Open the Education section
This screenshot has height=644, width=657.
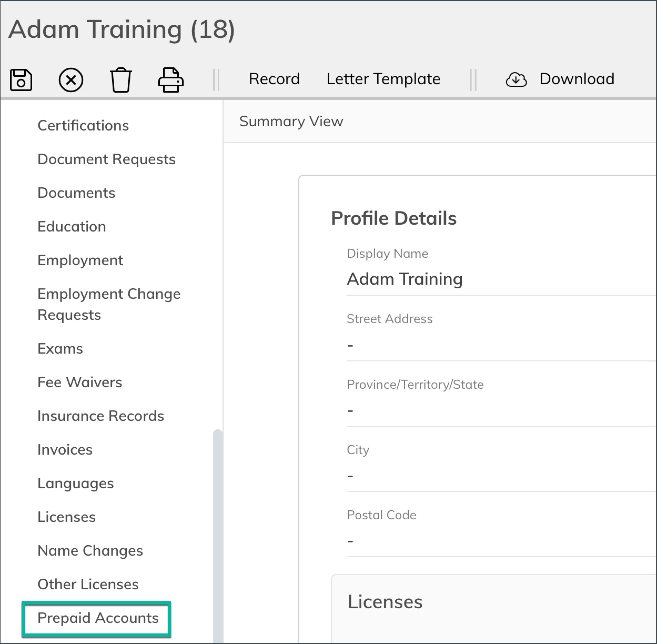coord(72,227)
